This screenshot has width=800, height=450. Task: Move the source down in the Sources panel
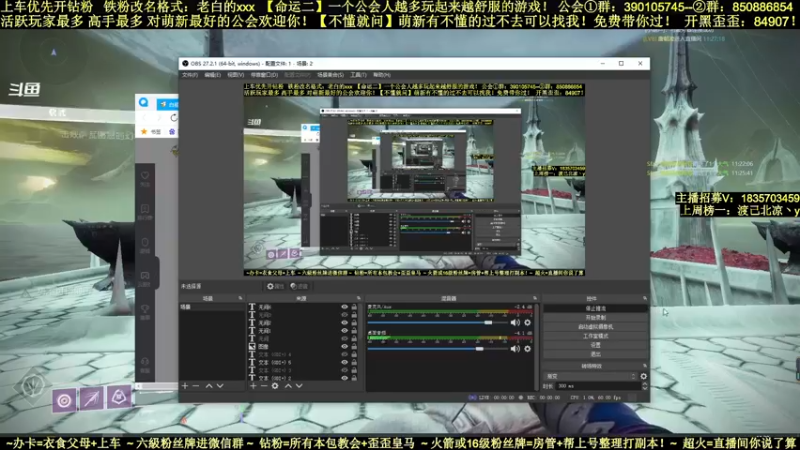299,386
